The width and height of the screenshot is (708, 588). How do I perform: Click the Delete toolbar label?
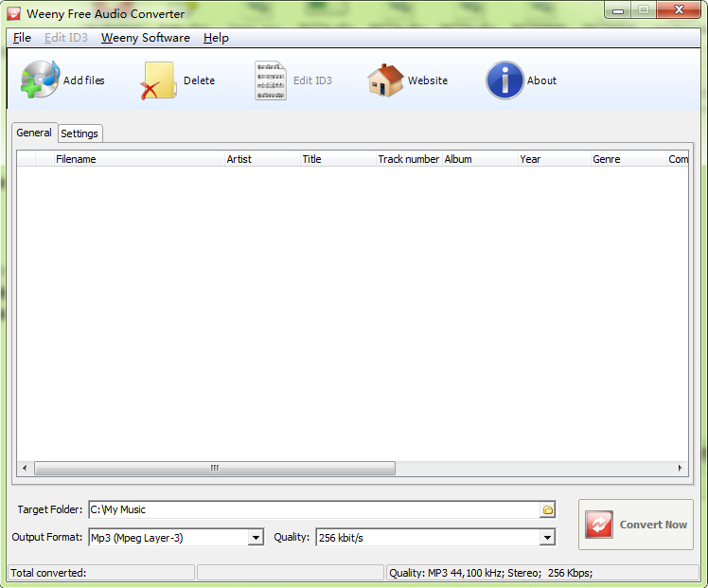(199, 80)
